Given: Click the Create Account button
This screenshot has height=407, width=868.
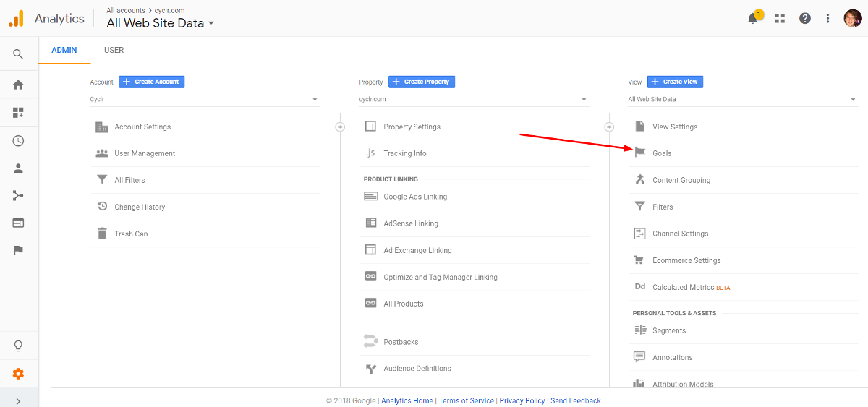Looking at the screenshot, I should coord(152,82).
